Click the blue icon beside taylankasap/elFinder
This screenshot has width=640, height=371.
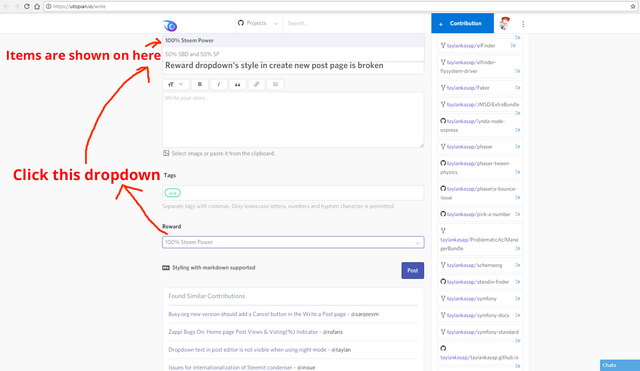pyautogui.click(x=513, y=46)
